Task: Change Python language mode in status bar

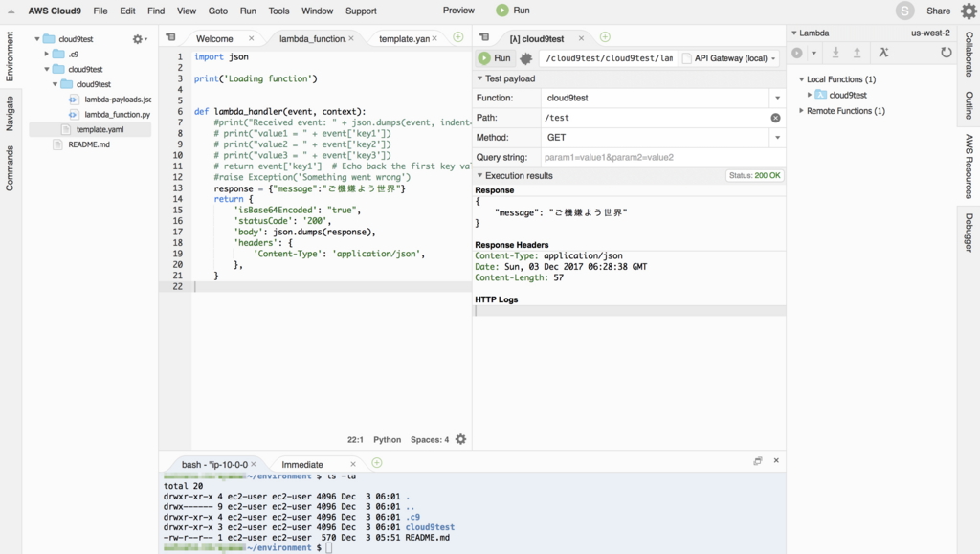Action: [x=387, y=440]
